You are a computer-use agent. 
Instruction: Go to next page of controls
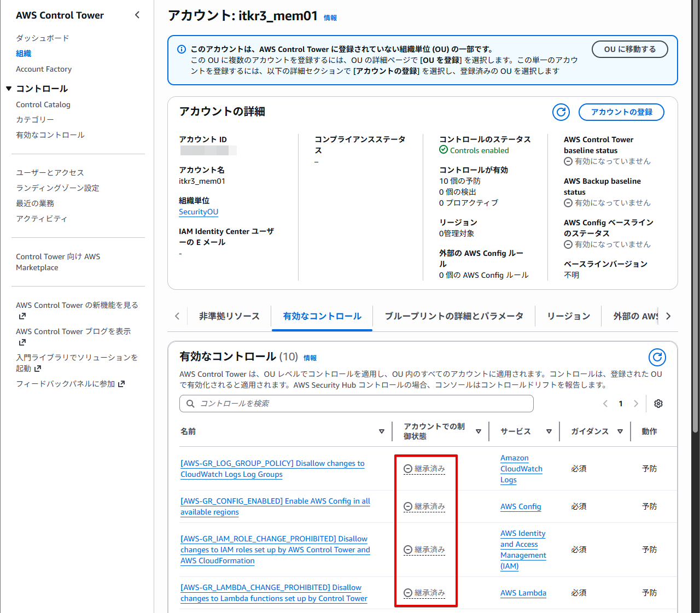636,404
